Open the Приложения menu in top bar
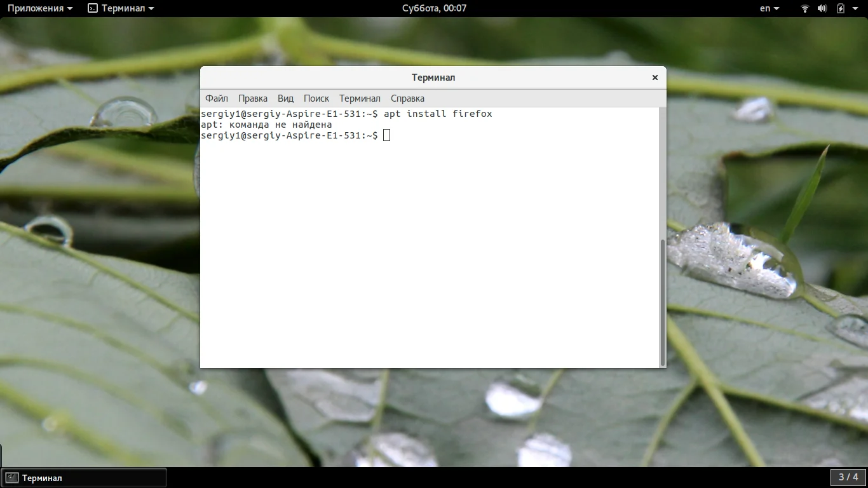The width and height of the screenshot is (868, 488). pyautogui.click(x=39, y=8)
